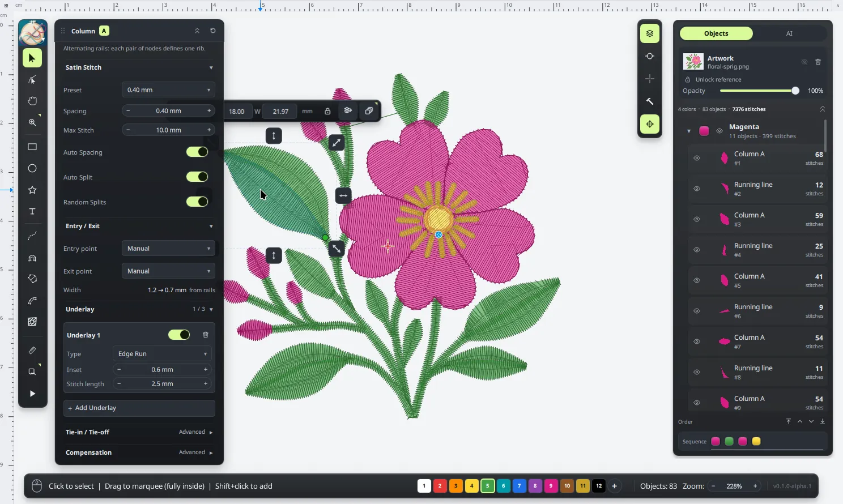Switch to the AI tab

coord(789,33)
